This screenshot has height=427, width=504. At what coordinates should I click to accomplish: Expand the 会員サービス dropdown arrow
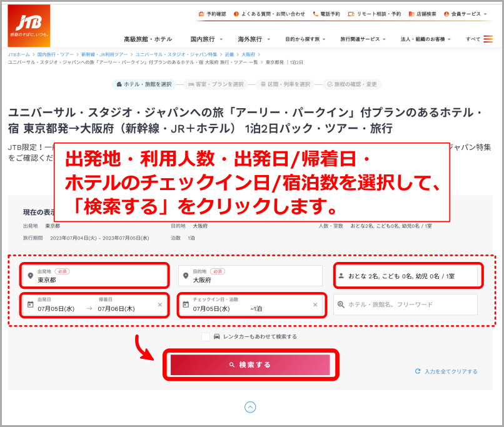[x=485, y=14]
